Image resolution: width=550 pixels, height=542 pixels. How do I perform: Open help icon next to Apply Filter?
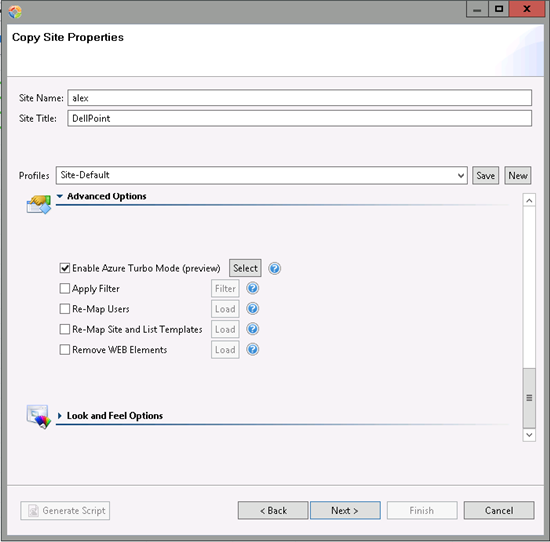pos(253,288)
